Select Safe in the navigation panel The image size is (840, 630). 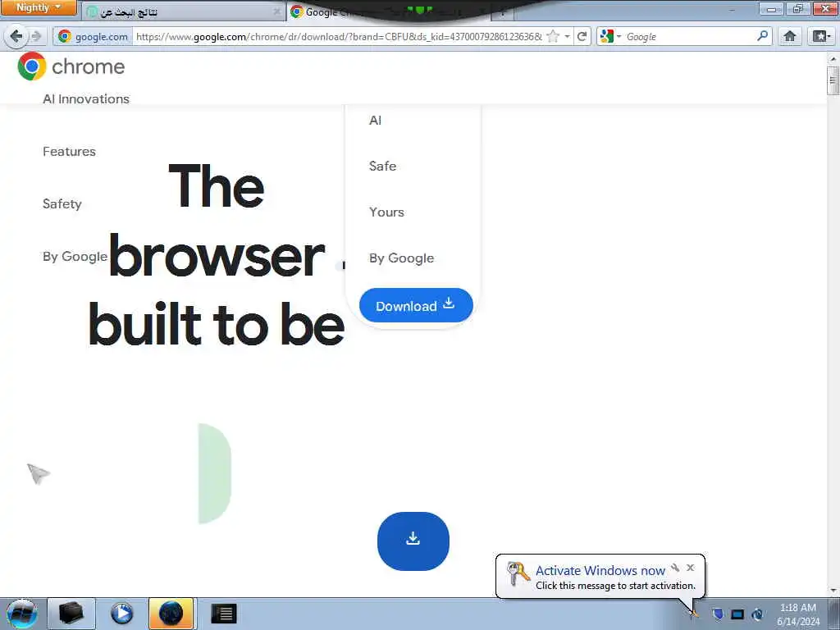pyautogui.click(x=382, y=166)
